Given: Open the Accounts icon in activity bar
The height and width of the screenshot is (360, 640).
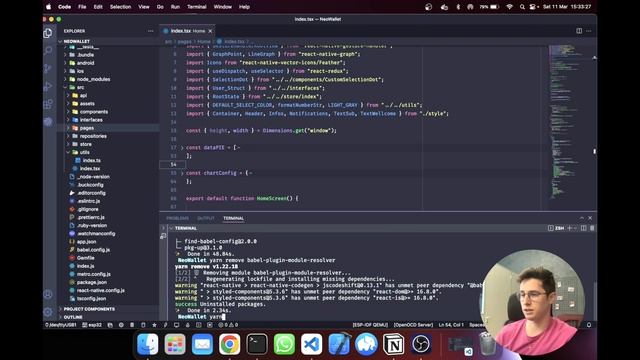Looking at the screenshot, I should (x=48, y=294).
